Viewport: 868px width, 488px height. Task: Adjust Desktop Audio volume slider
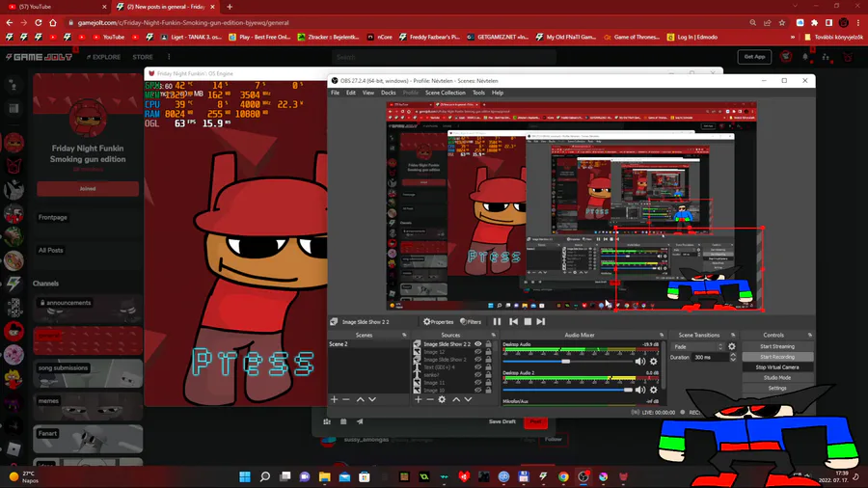click(x=567, y=362)
